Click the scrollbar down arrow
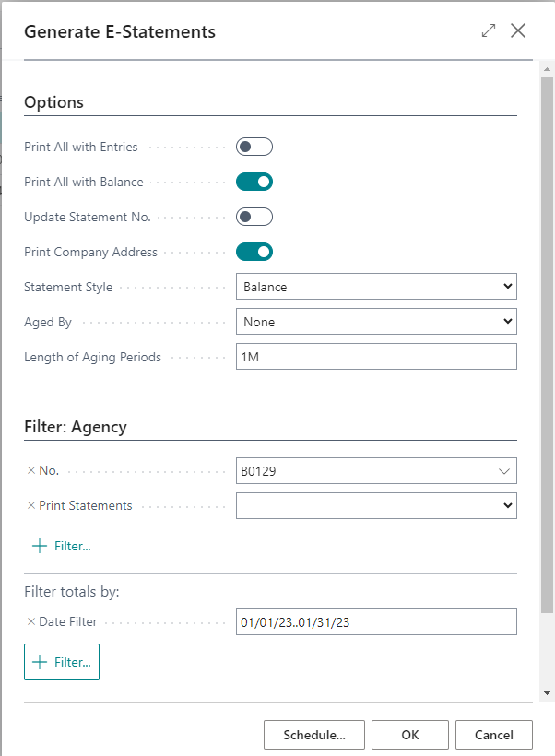 (547, 691)
